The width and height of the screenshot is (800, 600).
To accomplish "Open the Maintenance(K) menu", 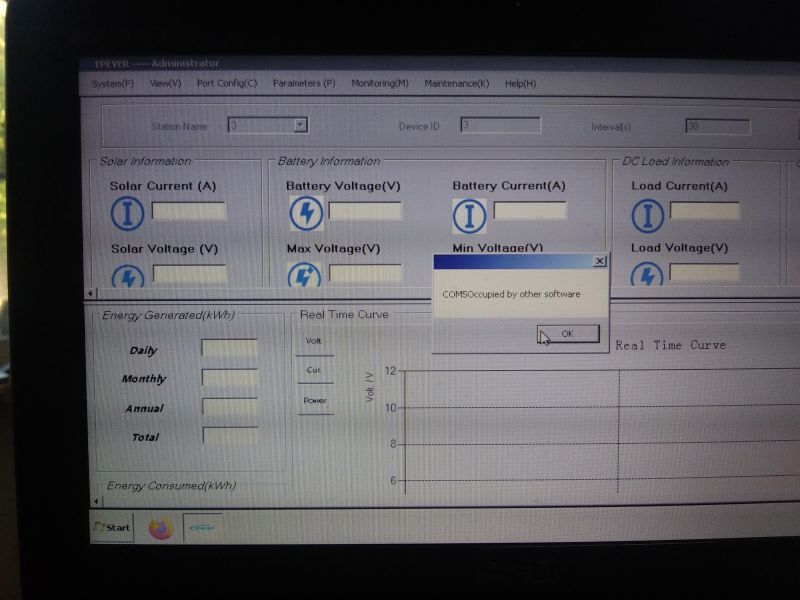I will coord(457,83).
